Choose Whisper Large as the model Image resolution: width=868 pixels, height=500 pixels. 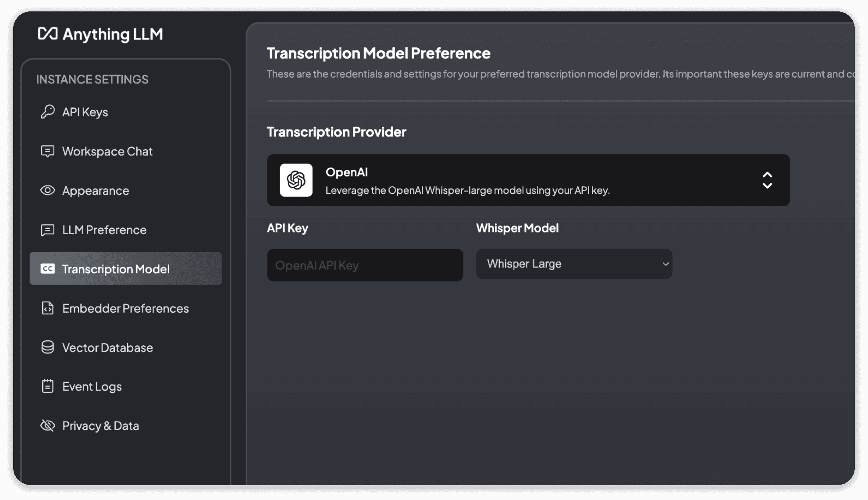(573, 264)
